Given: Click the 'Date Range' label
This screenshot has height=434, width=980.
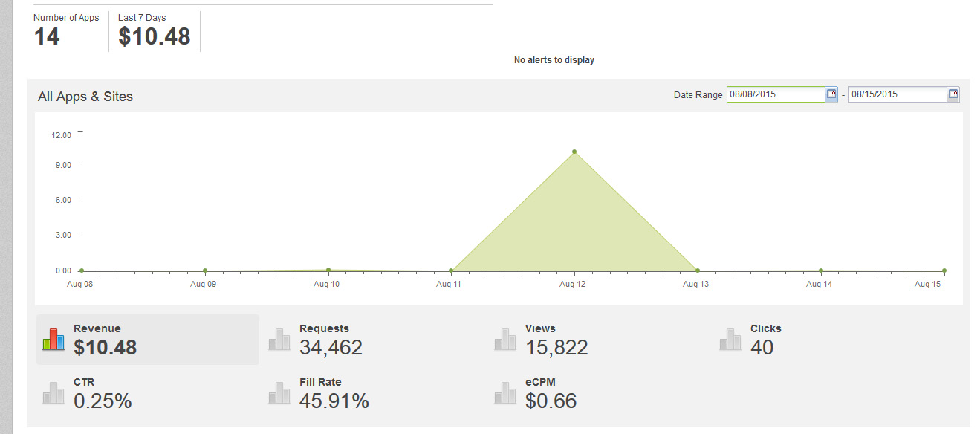Looking at the screenshot, I should pos(698,95).
